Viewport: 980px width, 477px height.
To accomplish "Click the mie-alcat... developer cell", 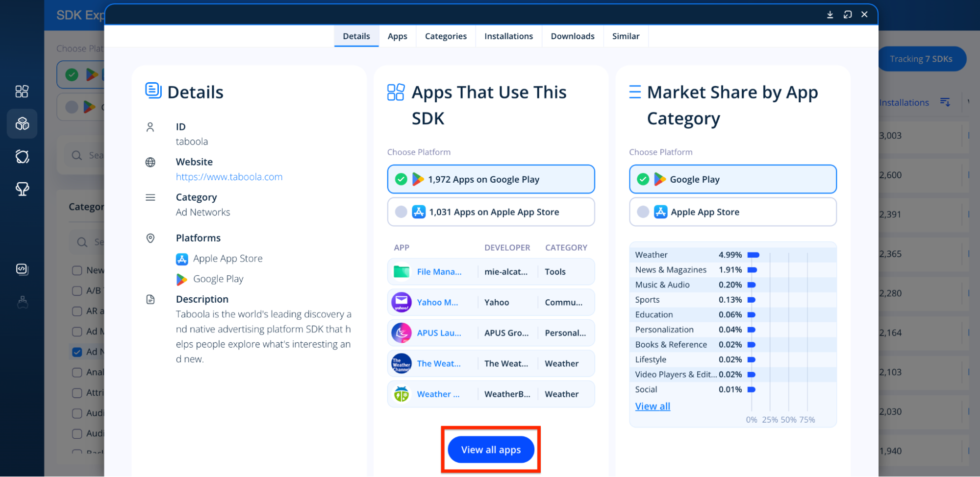I will [506, 272].
